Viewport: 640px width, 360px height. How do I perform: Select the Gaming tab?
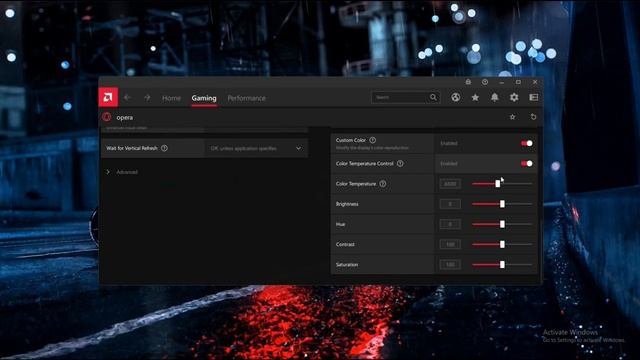click(x=204, y=98)
